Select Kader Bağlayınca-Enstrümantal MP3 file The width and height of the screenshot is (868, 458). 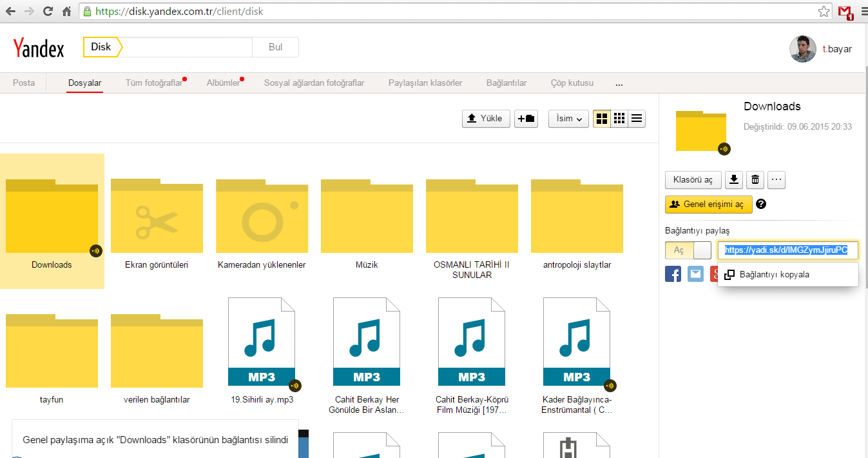point(577,356)
